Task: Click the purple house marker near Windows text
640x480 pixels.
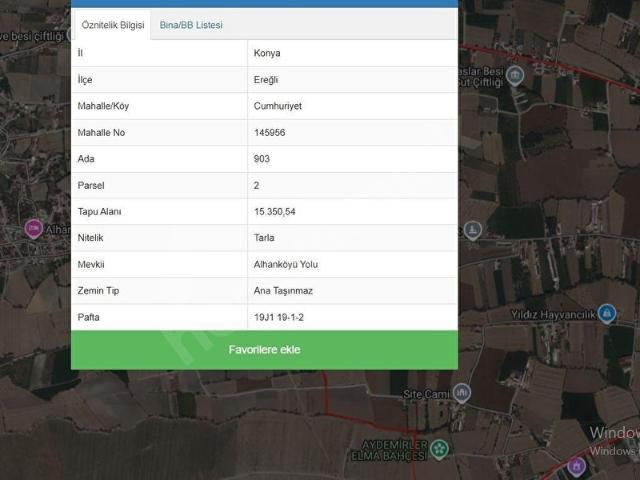Action: coord(576,467)
